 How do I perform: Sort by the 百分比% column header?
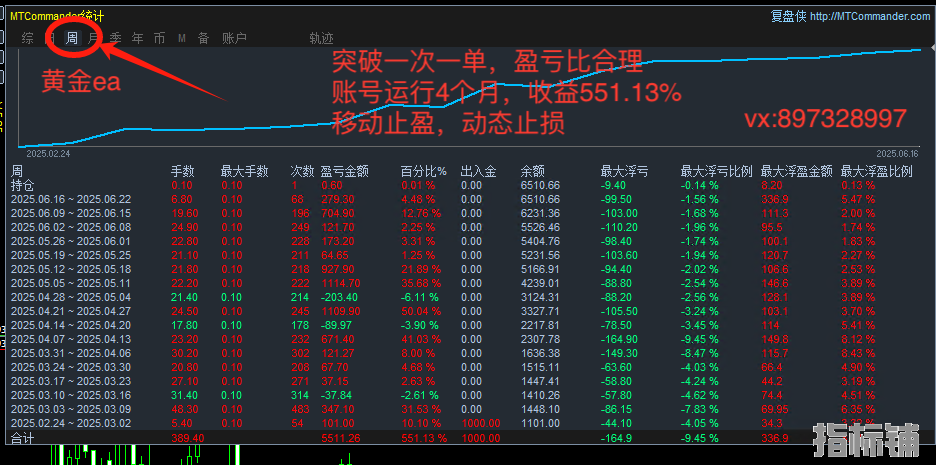(424, 171)
